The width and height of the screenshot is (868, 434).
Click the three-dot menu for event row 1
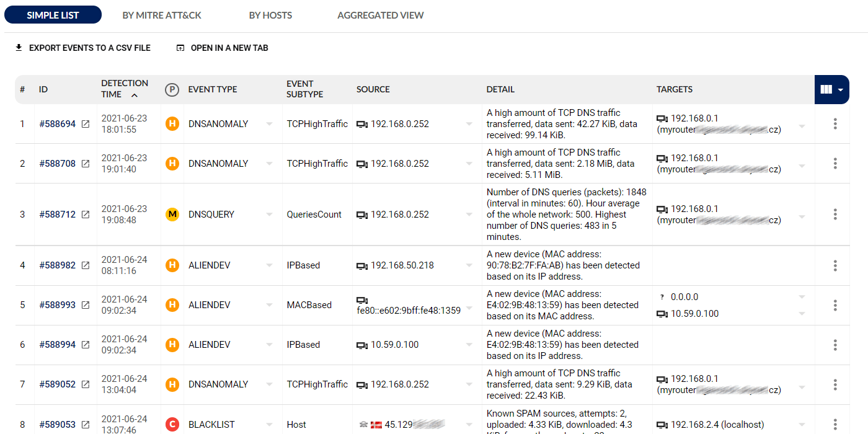pos(835,124)
